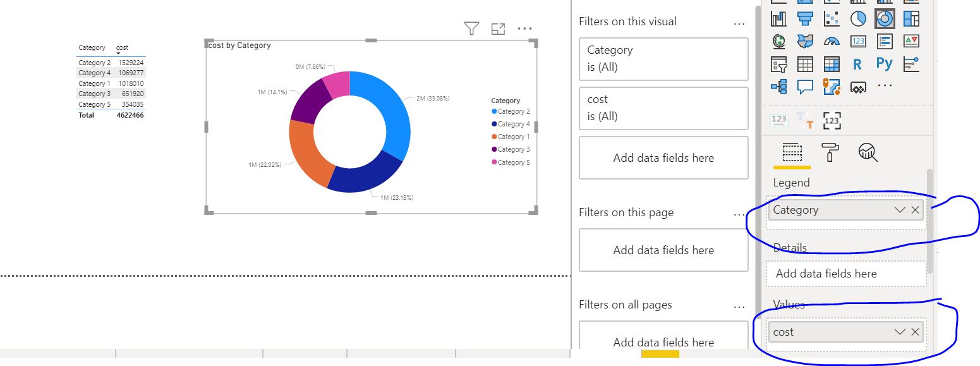Click 'Add data fields here' under page filters

point(663,250)
